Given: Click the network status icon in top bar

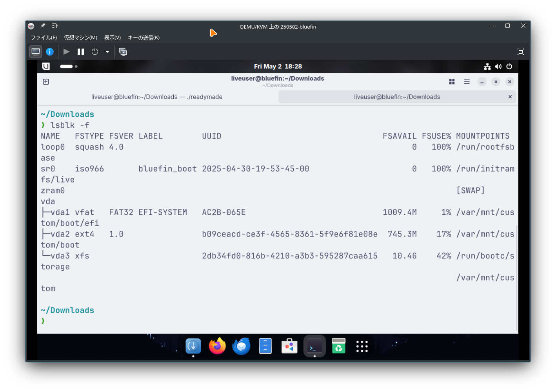Looking at the screenshot, I should [x=487, y=67].
